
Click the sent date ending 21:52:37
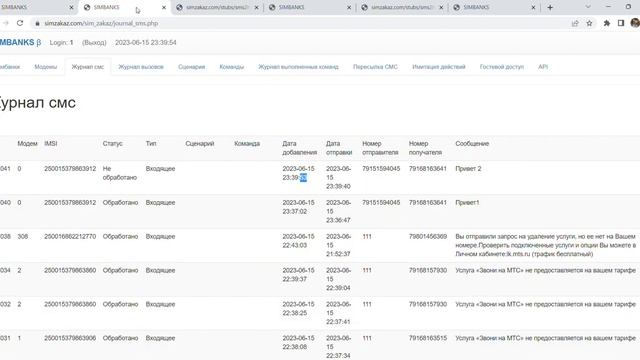click(338, 245)
